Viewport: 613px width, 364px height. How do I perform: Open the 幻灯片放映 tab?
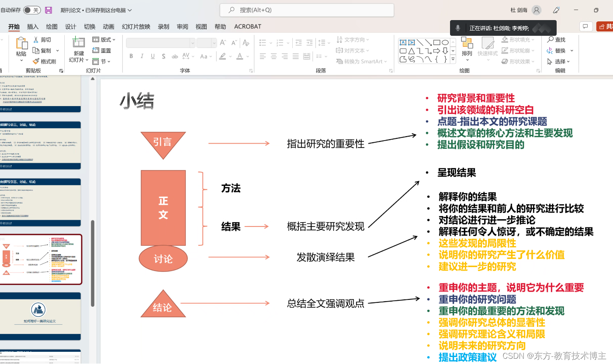point(136,27)
